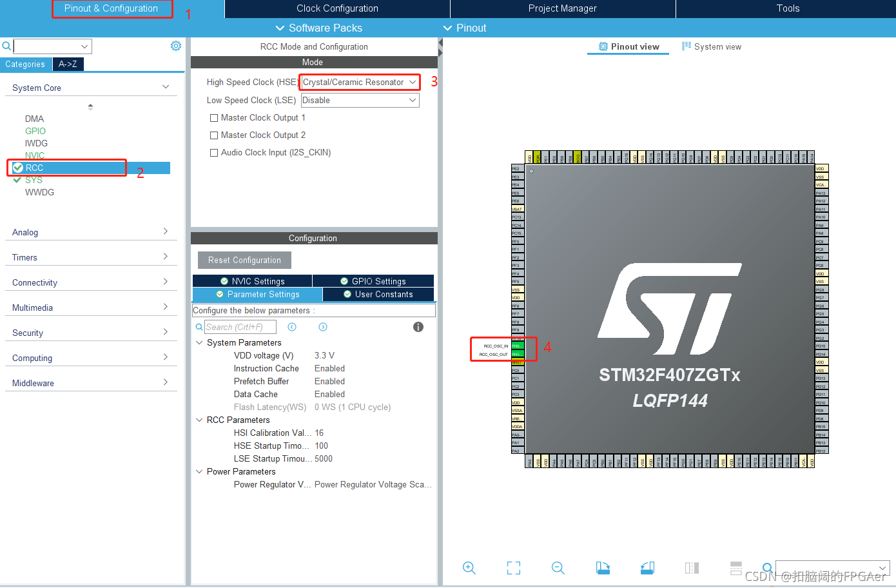Click the vertical flip view icon
Screen dimensions: 896x588
692,568
